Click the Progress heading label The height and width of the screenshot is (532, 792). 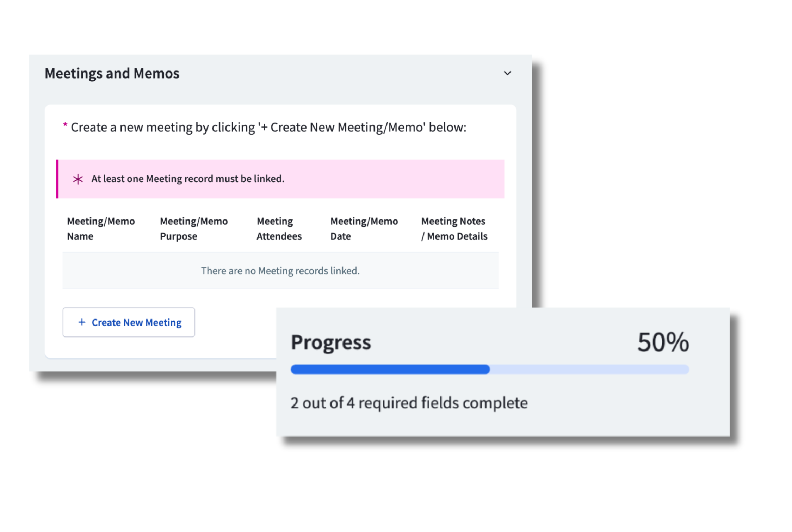click(331, 342)
